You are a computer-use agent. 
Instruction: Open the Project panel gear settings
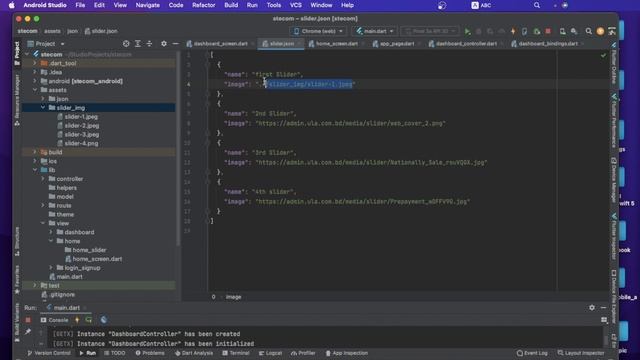[x=164, y=44]
